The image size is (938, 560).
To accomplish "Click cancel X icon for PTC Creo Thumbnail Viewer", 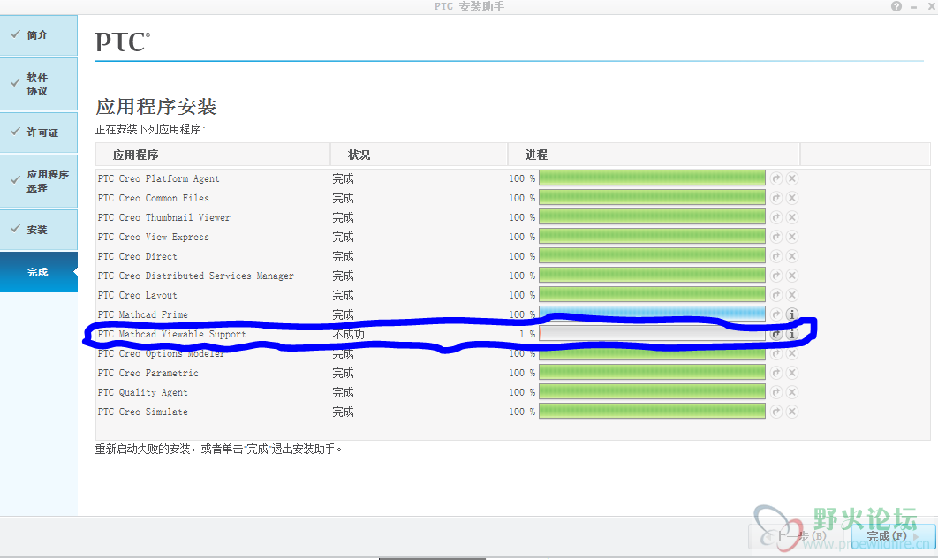I will 792,217.
